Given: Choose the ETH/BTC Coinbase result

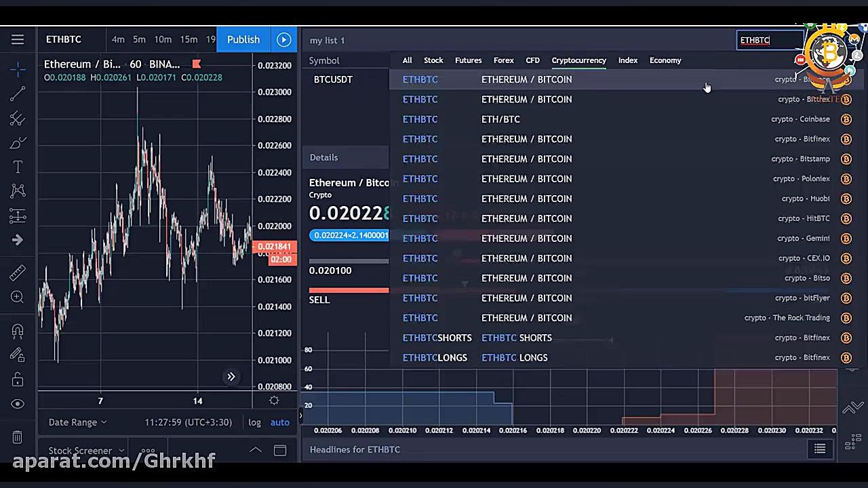Looking at the screenshot, I should [625, 119].
